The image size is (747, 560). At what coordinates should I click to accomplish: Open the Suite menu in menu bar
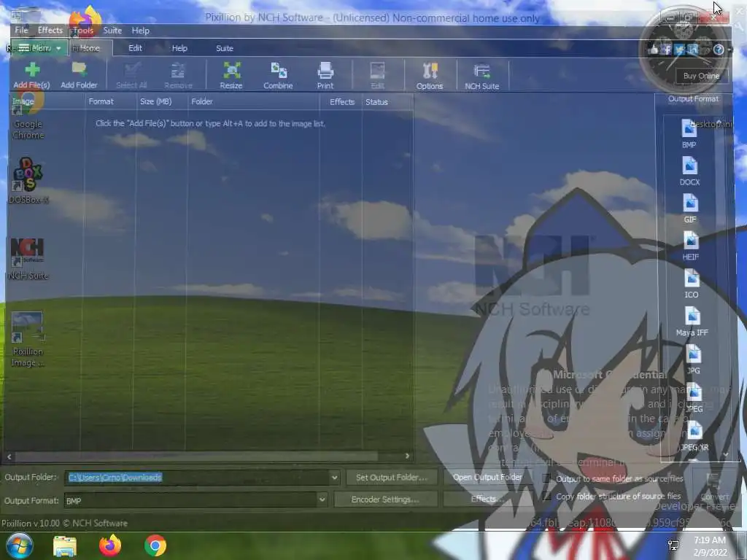pos(112,31)
